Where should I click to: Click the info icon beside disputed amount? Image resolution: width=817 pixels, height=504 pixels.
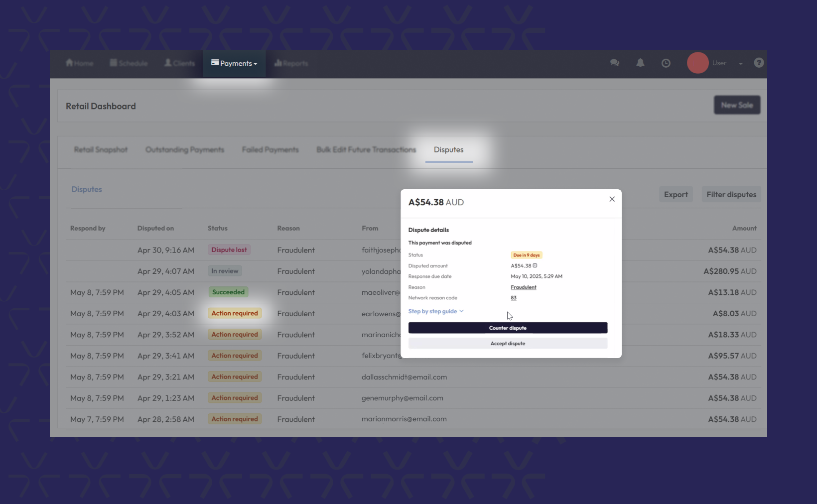[535, 265]
